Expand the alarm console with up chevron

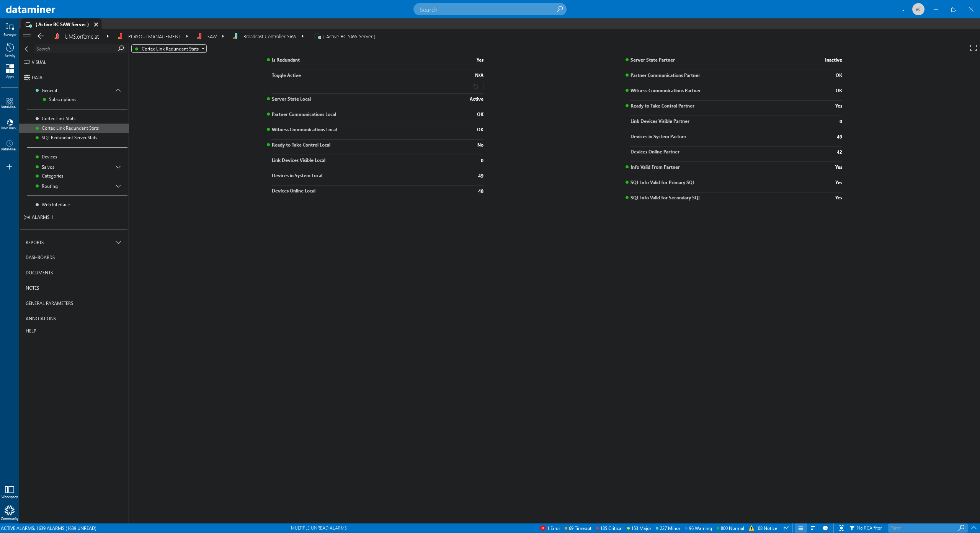click(x=974, y=528)
